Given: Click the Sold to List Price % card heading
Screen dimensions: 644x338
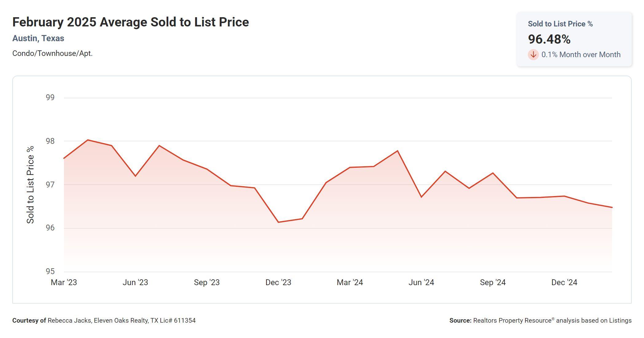Looking at the screenshot, I should click(x=560, y=24).
